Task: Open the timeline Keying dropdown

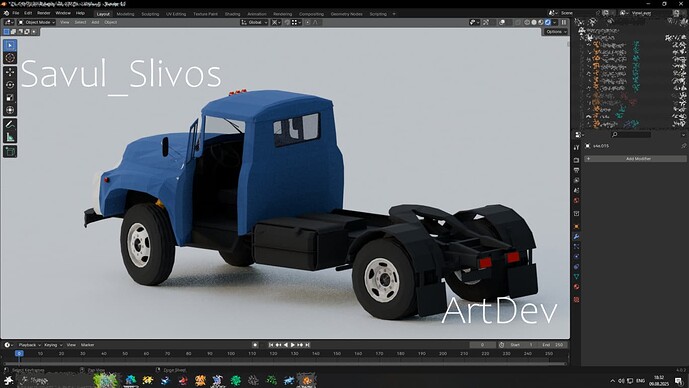Action: click(53, 345)
